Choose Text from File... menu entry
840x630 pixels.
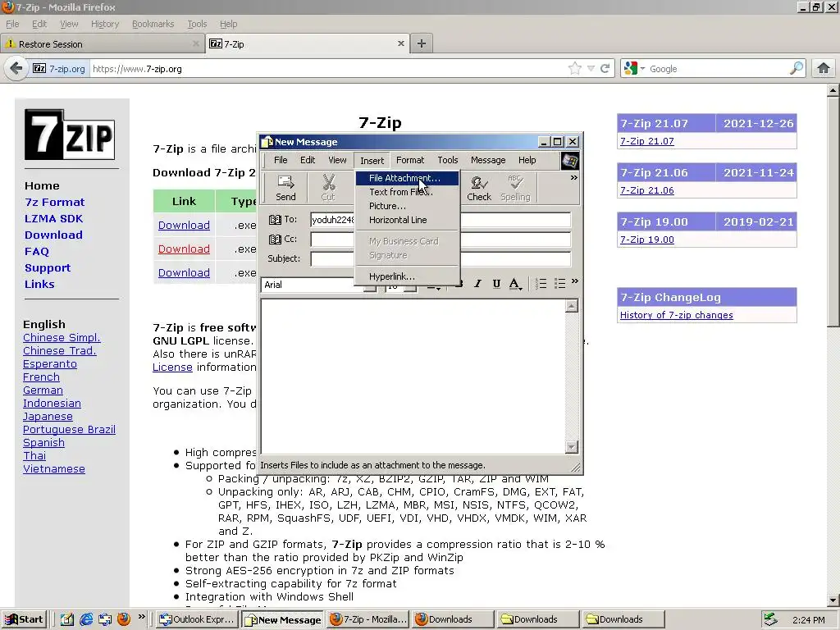[x=407, y=192]
